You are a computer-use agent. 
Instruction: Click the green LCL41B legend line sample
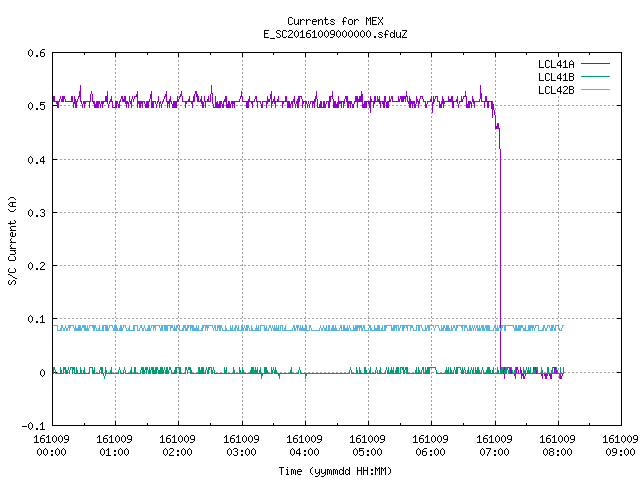coord(595,76)
